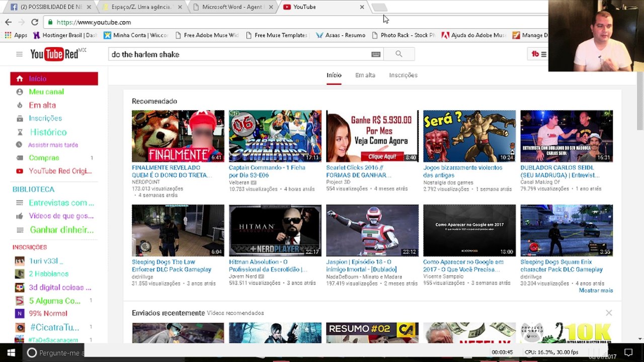This screenshot has width=644, height=362.
Task: Click the Windows Start button
Action: point(11,352)
